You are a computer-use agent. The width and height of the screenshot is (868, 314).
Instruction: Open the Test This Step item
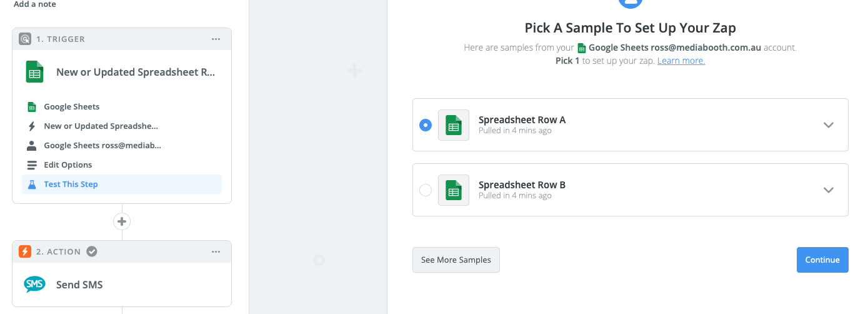pos(71,185)
